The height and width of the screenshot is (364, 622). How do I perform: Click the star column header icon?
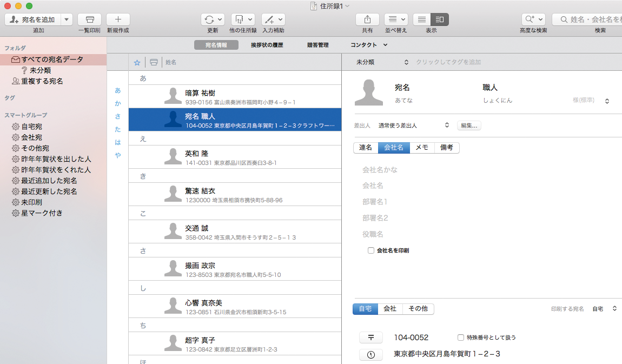coord(137,62)
